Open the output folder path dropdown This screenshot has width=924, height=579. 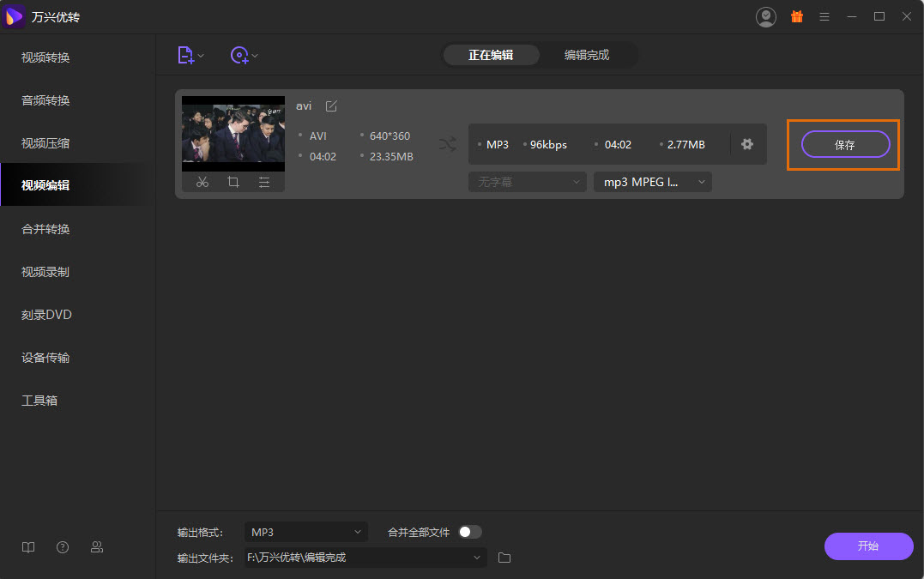[x=477, y=558]
